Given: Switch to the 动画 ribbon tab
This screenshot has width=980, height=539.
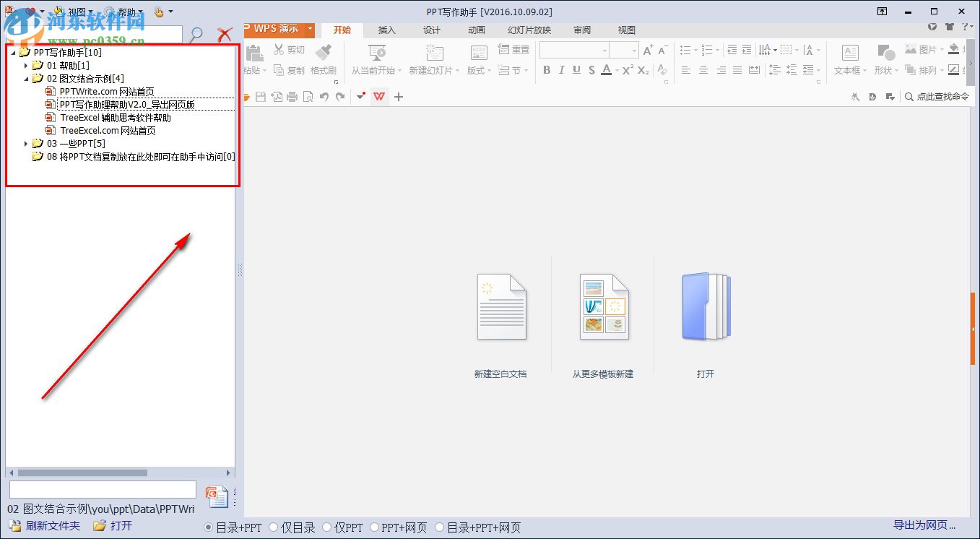Looking at the screenshot, I should [x=477, y=30].
